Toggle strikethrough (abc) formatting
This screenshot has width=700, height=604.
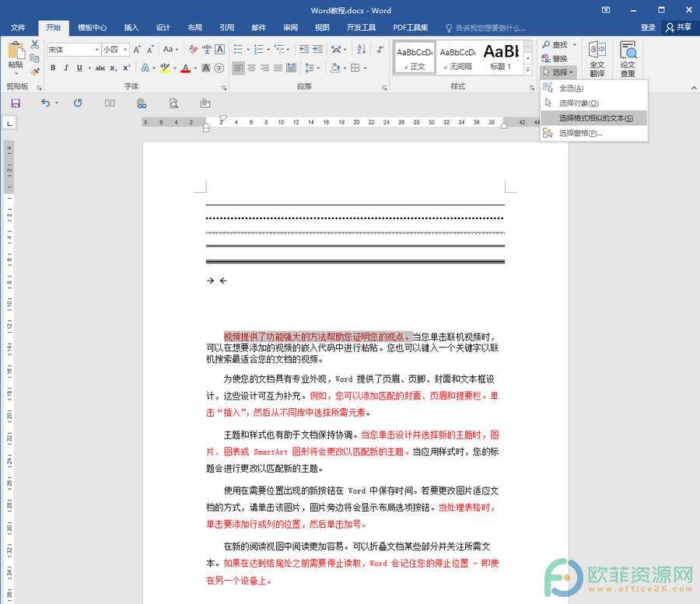pos(100,68)
